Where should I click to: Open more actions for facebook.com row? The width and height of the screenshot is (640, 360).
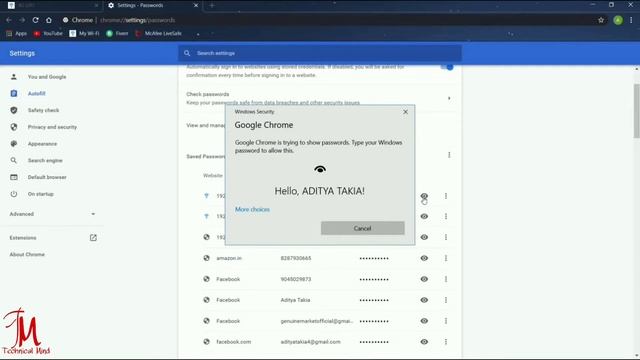pos(446,342)
